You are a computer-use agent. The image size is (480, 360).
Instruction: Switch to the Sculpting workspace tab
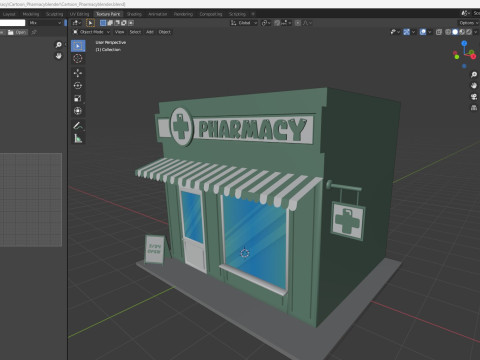tap(55, 14)
